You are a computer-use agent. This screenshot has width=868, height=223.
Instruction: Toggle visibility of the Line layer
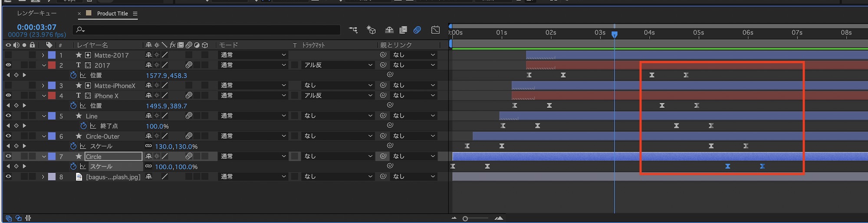(8, 116)
